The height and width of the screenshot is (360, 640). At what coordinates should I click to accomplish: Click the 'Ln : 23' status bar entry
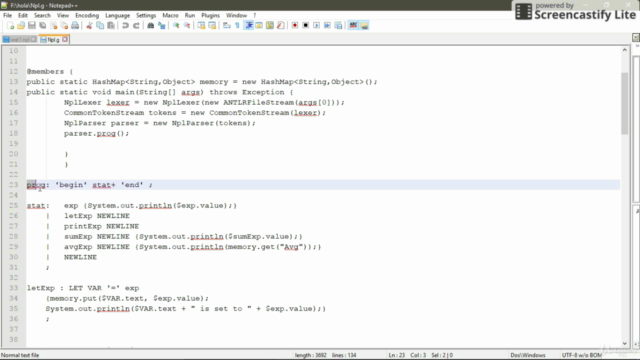click(397, 355)
